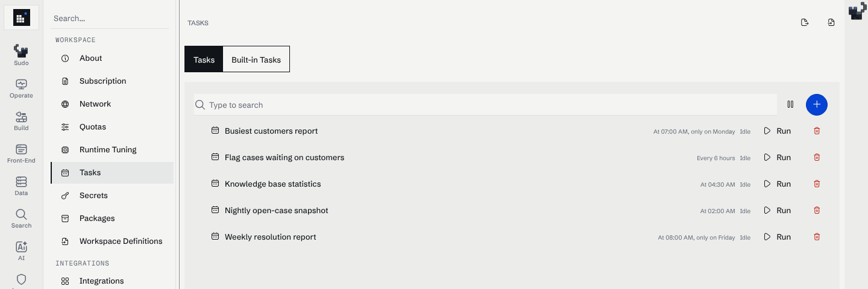Open Workspace Definitions page
Viewport: 868px width, 289px height.
click(x=112, y=241)
